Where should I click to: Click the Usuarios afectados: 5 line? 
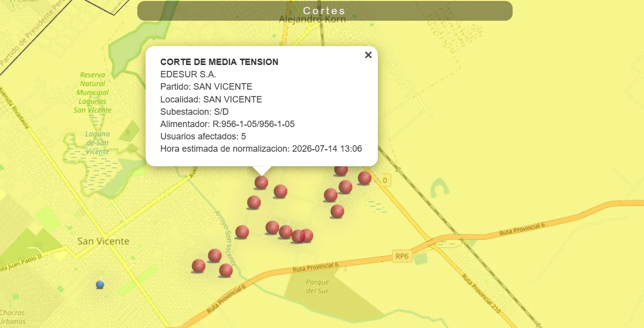(203, 136)
